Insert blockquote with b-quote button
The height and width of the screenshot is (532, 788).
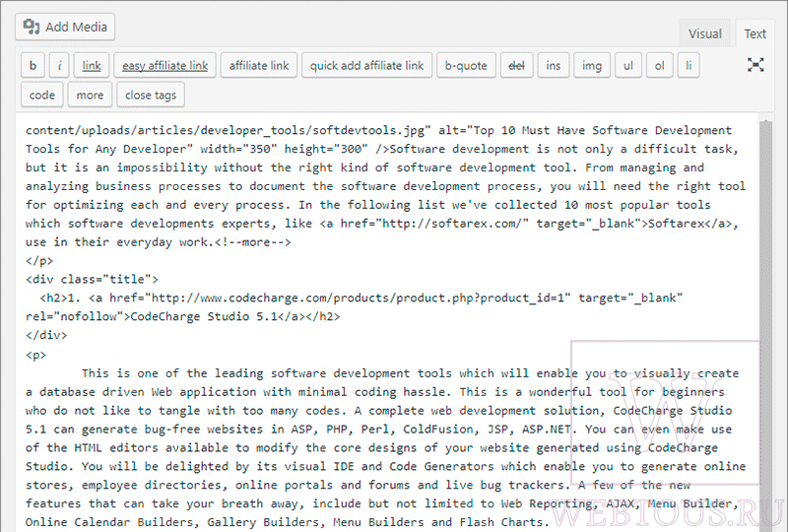click(x=466, y=65)
